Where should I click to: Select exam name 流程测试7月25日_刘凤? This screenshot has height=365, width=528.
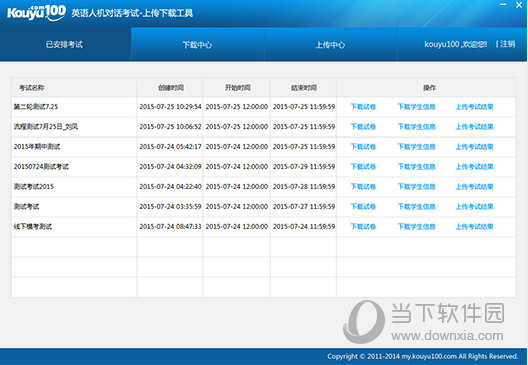[x=46, y=127]
